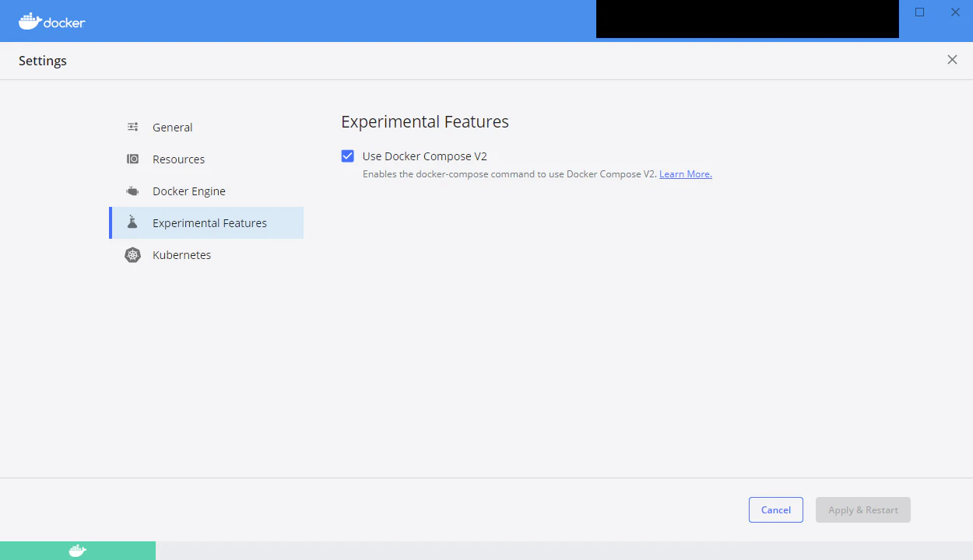Switch to the Resources settings tab
The height and width of the screenshot is (560, 973).
click(206, 159)
